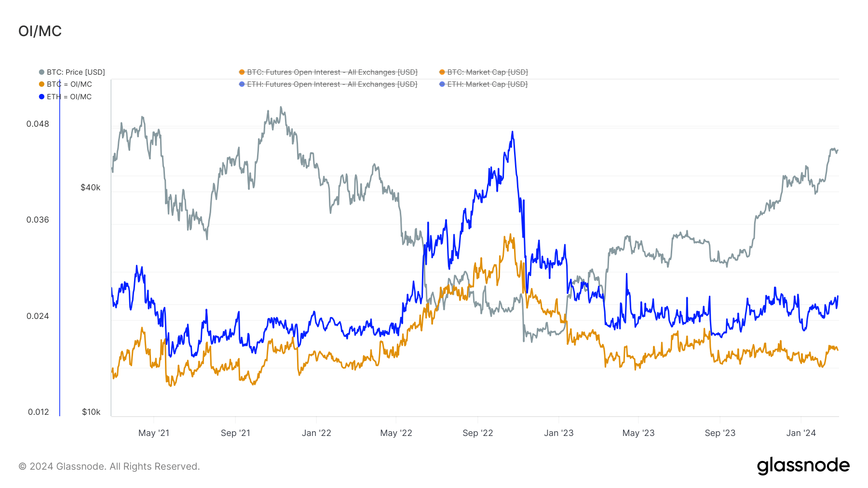Click the gray BTC Price legend dot
The image size is (868, 488).
pyautogui.click(x=41, y=72)
